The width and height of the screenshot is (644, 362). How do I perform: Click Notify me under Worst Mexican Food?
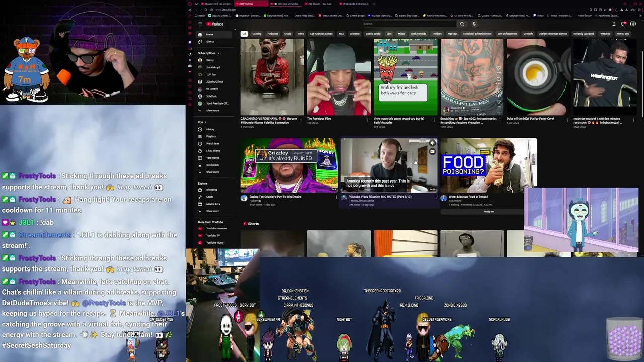coord(489,212)
